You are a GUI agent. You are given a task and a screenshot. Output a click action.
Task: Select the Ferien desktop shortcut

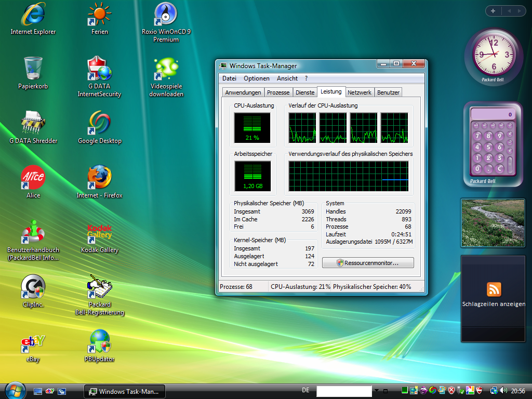[x=99, y=19]
